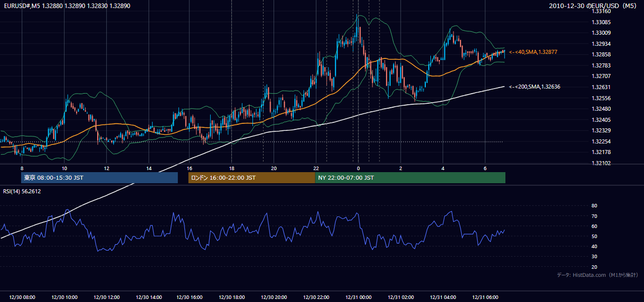Click price axis value 1.32631
644x302 pixels.
click(601, 87)
